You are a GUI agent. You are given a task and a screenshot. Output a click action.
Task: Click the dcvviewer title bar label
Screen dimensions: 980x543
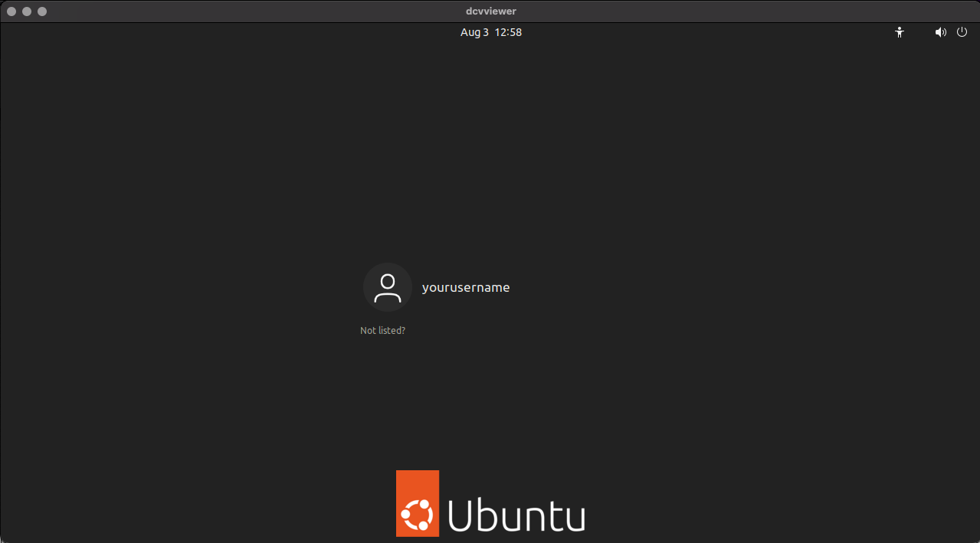tap(490, 11)
